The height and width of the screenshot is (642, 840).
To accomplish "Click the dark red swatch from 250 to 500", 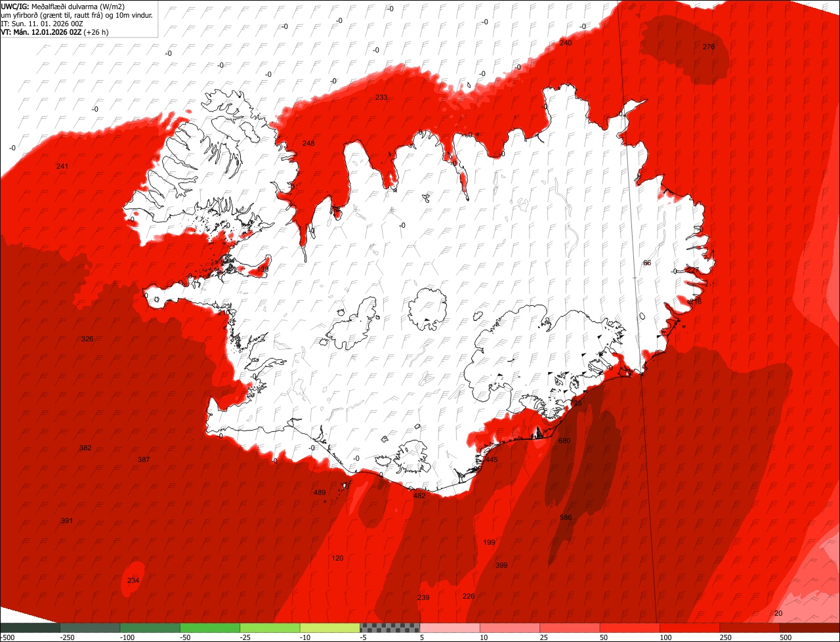I will click(750, 628).
